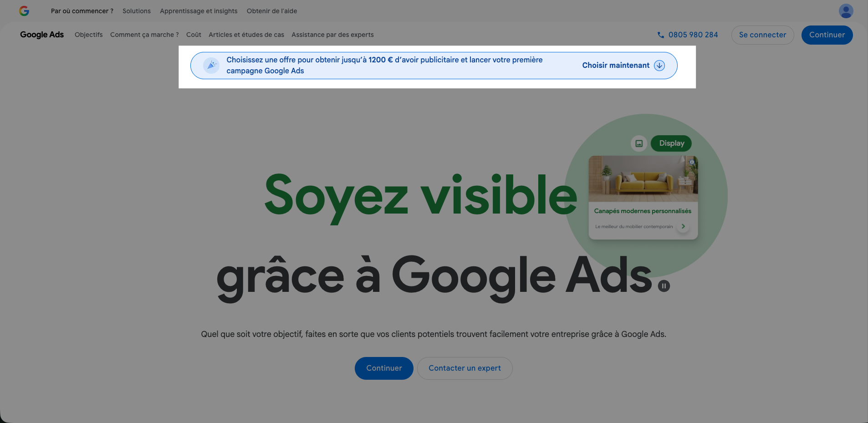This screenshot has width=868, height=423.
Task: Click the ad info icon on sofa image
Action: (692, 162)
